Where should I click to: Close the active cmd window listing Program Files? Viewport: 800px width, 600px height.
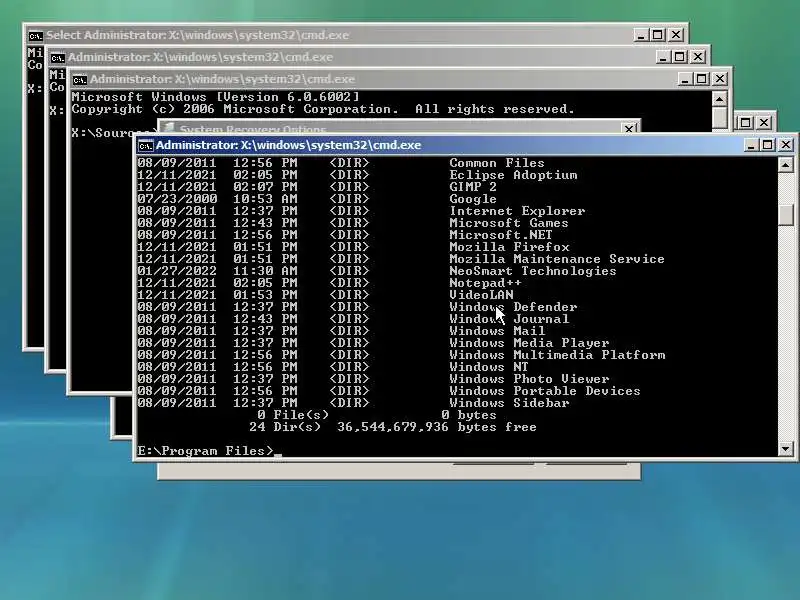[x=786, y=145]
